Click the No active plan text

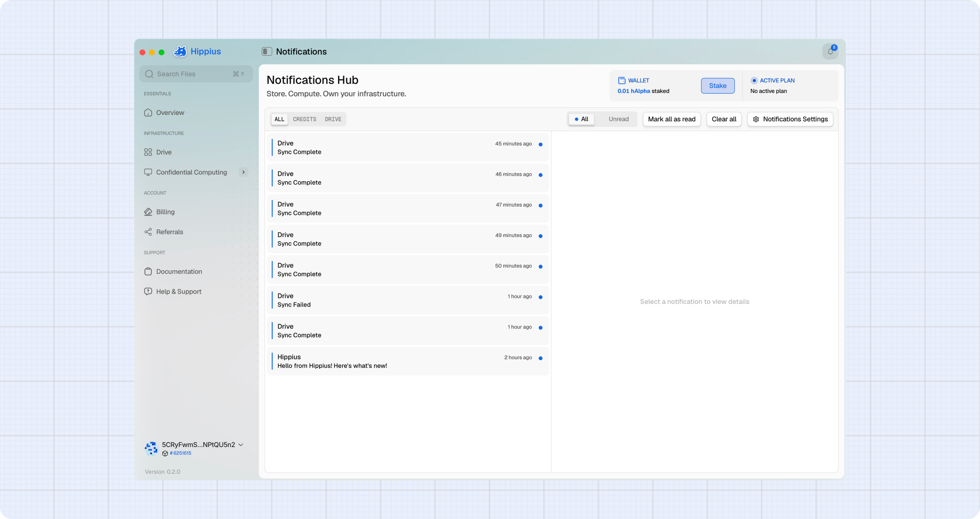click(768, 91)
